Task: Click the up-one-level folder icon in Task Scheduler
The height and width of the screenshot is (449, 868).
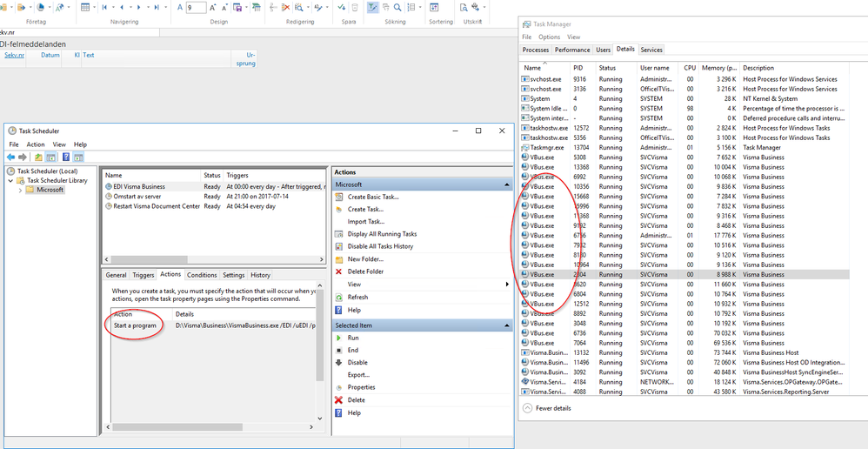Action: click(x=38, y=157)
